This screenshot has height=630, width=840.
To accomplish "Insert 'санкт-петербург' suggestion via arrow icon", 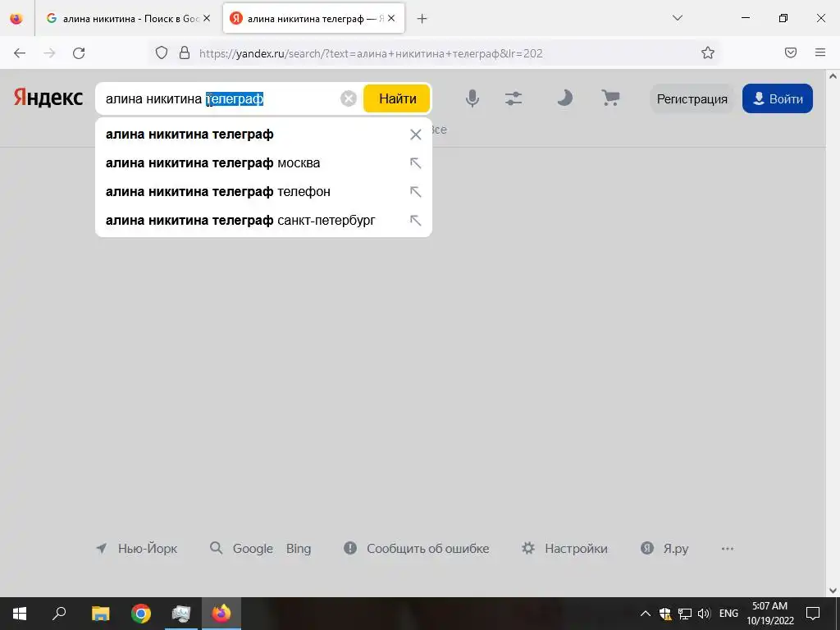I will (416, 220).
